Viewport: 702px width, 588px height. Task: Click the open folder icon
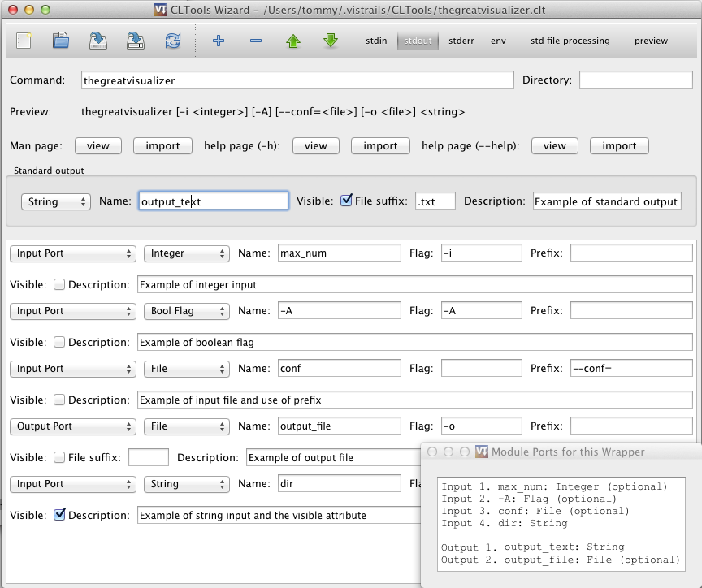pos(61,41)
